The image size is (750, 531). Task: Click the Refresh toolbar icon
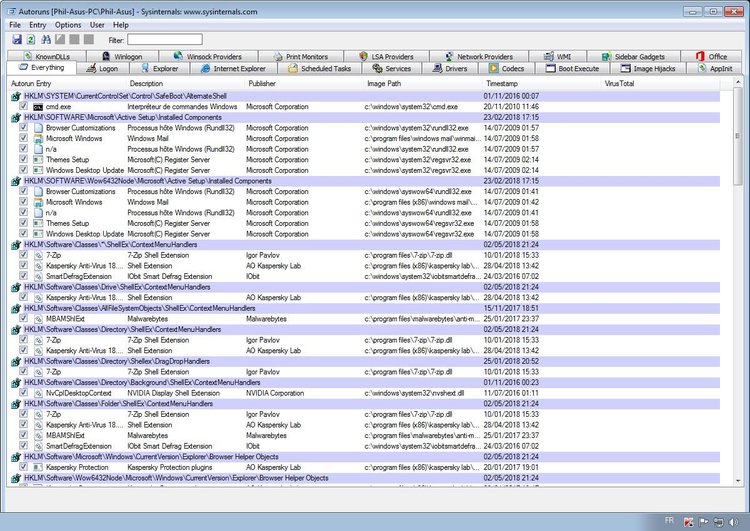[31, 40]
